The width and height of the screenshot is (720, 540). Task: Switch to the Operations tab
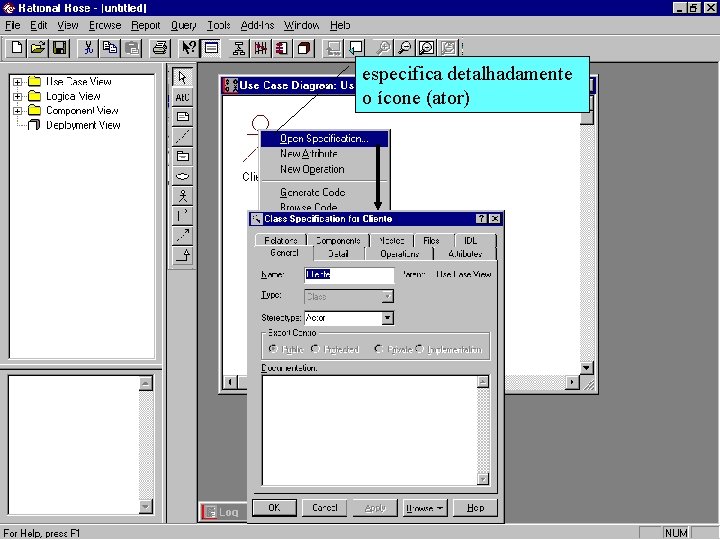(x=399, y=253)
